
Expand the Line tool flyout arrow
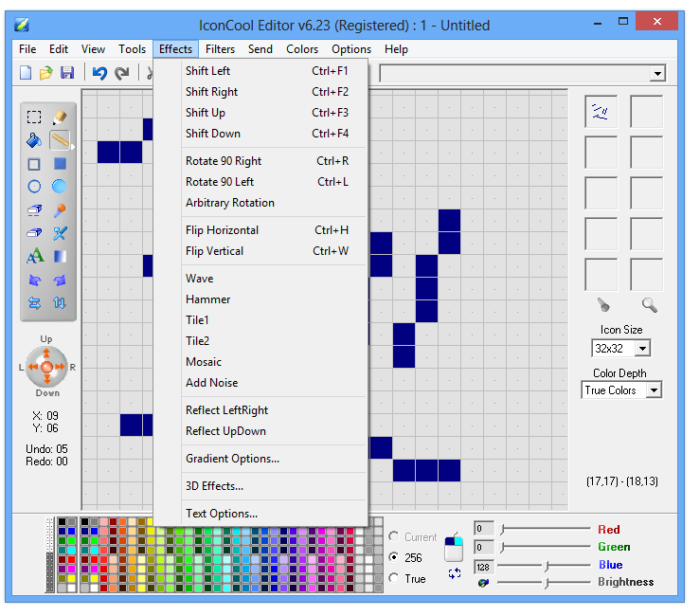coord(72,147)
